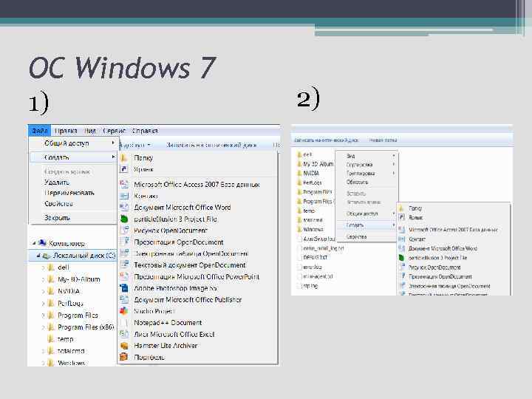532x399 pixels.
Task: Open the Файл menu in left window
Action: [40, 131]
